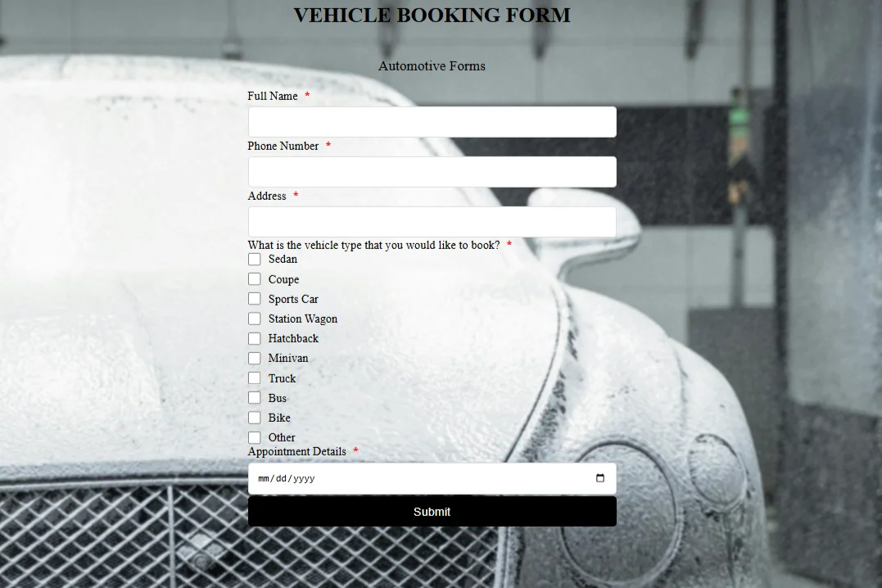Check the Coupe checkbox
Viewport: 882px width, 588px height.
click(x=255, y=278)
